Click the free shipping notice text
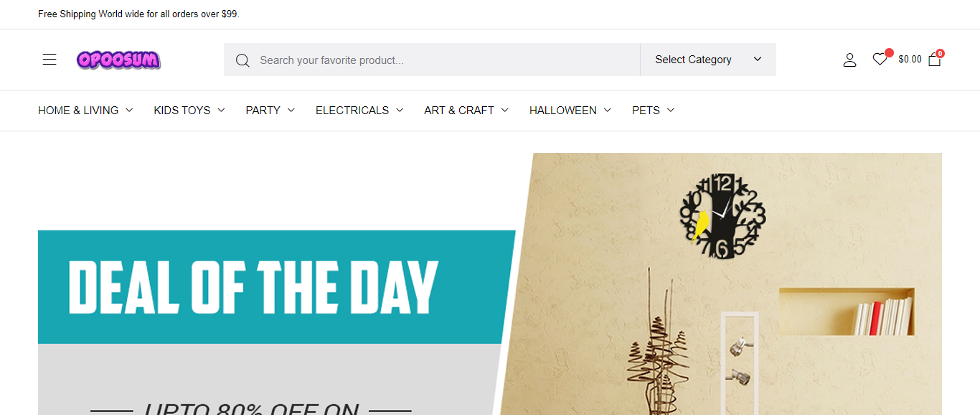This screenshot has width=980, height=415. [x=138, y=14]
